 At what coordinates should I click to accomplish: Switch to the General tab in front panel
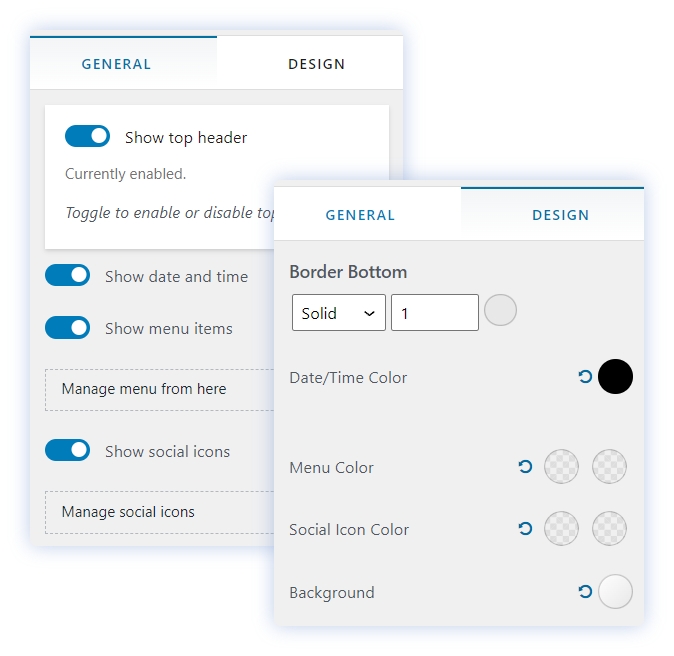click(360, 215)
